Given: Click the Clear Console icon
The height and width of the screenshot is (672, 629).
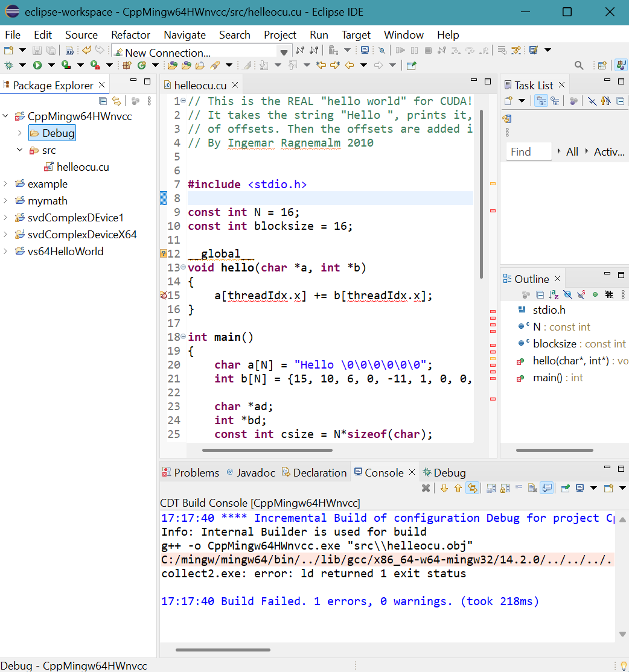Looking at the screenshot, I should pyautogui.click(x=532, y=488).
